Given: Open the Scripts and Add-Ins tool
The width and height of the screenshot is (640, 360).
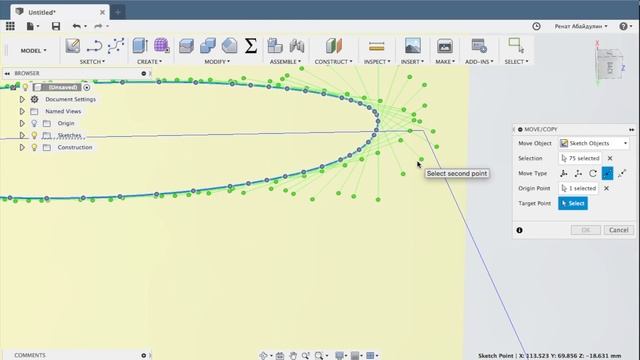Looking at the screenshot, I should 479,46.
